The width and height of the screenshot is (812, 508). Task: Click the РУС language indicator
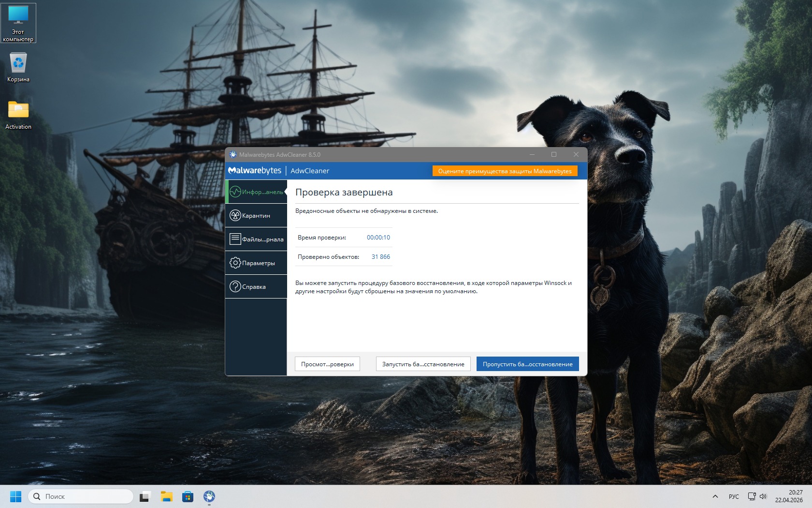pyautogui.click(x=734, y=496)
